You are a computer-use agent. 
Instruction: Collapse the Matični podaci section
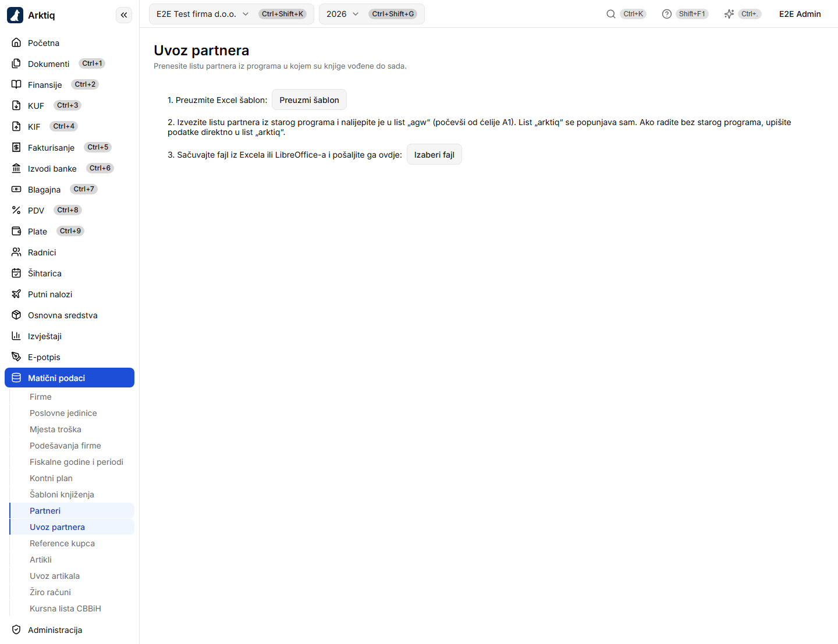[69, 378]
